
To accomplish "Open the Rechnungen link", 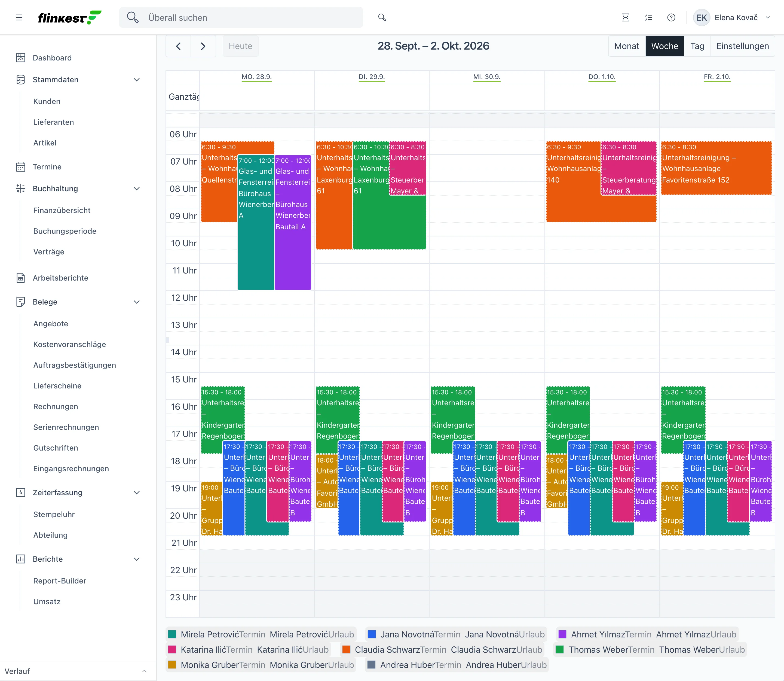I will [56, 407].
